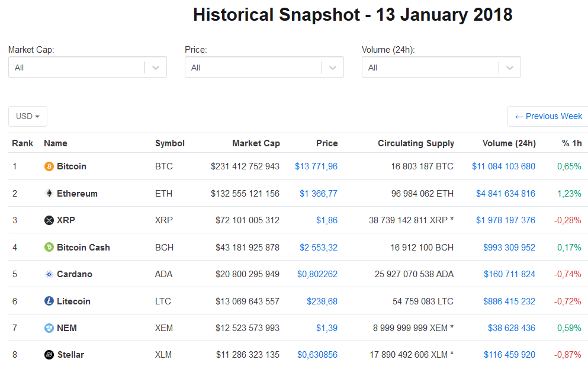This screenshot has height=366, width=588.
Task: Click the Cardano logo icon
Action: click(49, 274)
